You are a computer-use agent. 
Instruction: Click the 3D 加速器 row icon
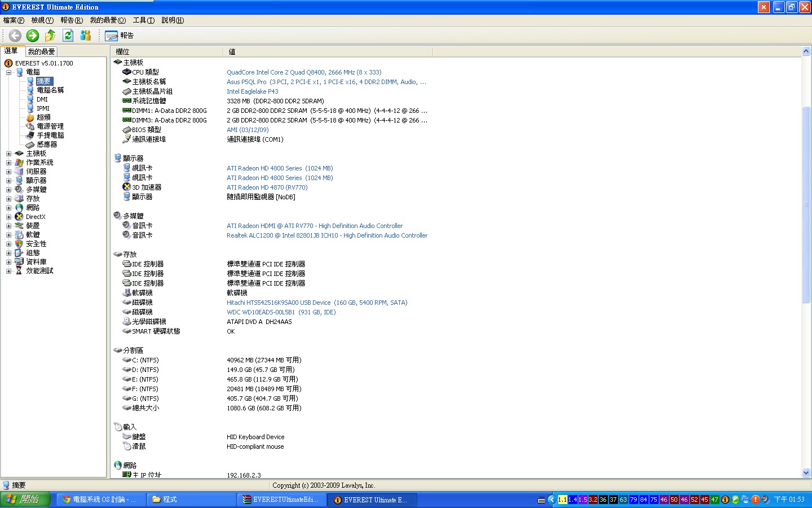click(127, 187)
